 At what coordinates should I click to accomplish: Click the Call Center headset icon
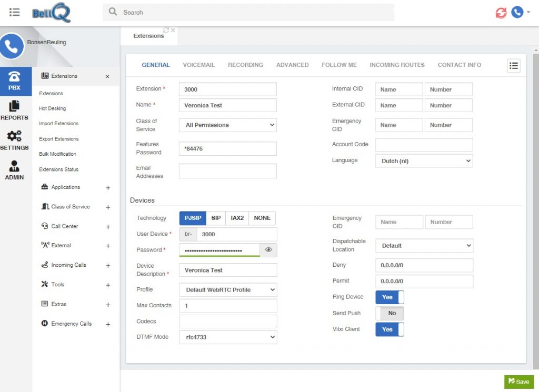click(x=45, y=226)
